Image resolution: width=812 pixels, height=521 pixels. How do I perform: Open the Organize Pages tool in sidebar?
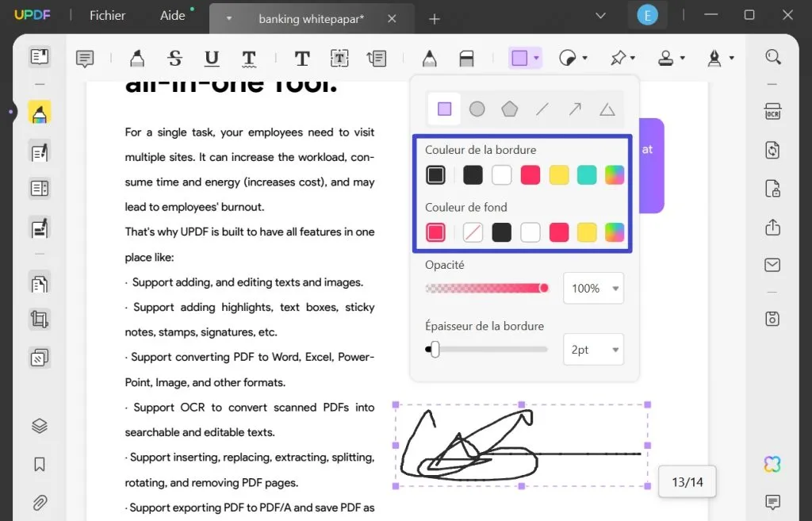(40, 284)
